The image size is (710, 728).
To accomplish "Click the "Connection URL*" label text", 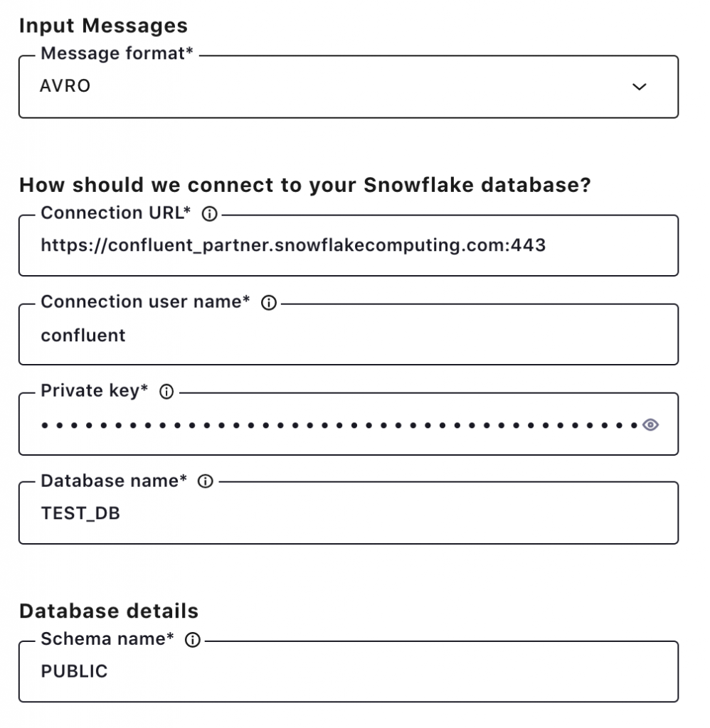I will click(x=117, y=213).
